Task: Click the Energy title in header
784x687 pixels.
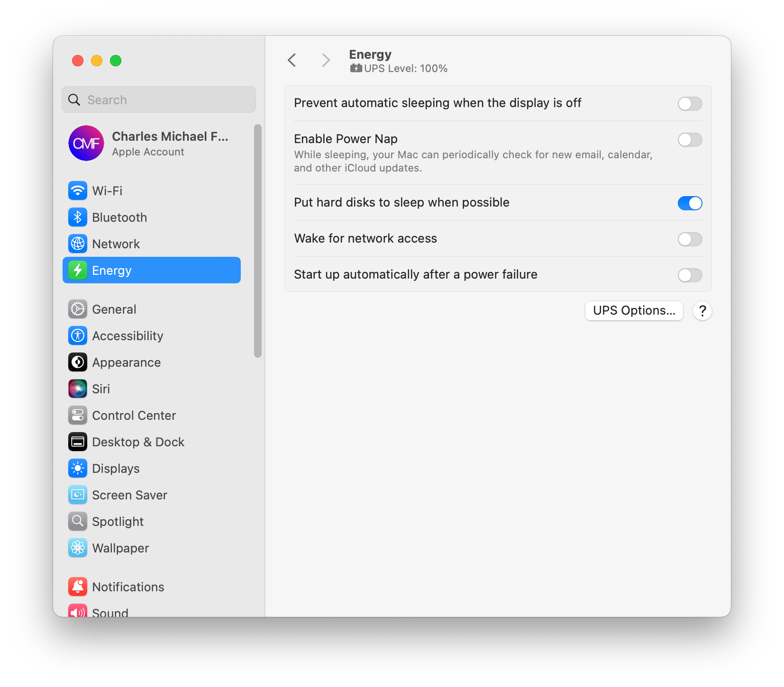Action: click(x=370, y=54)
